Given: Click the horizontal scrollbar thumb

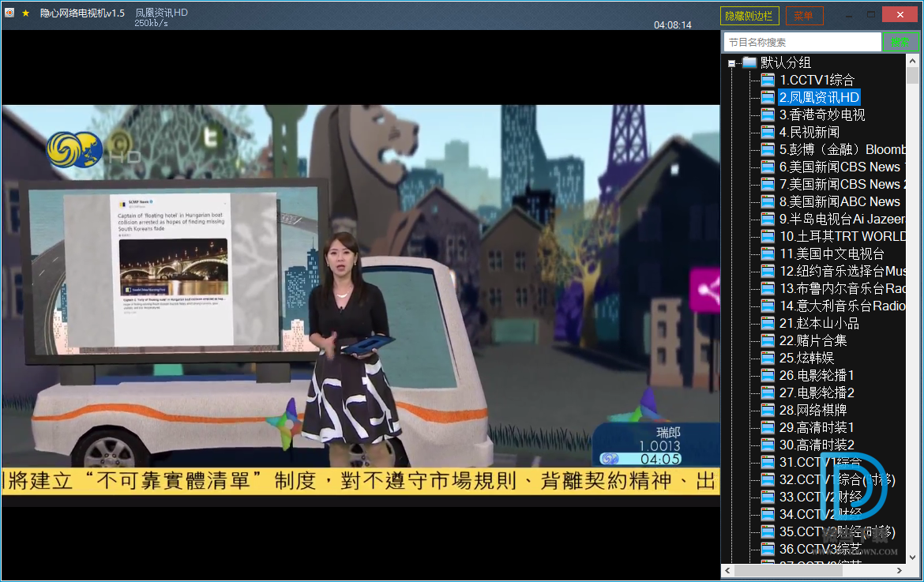Looking at the screenshot, I should coord(788,570).
